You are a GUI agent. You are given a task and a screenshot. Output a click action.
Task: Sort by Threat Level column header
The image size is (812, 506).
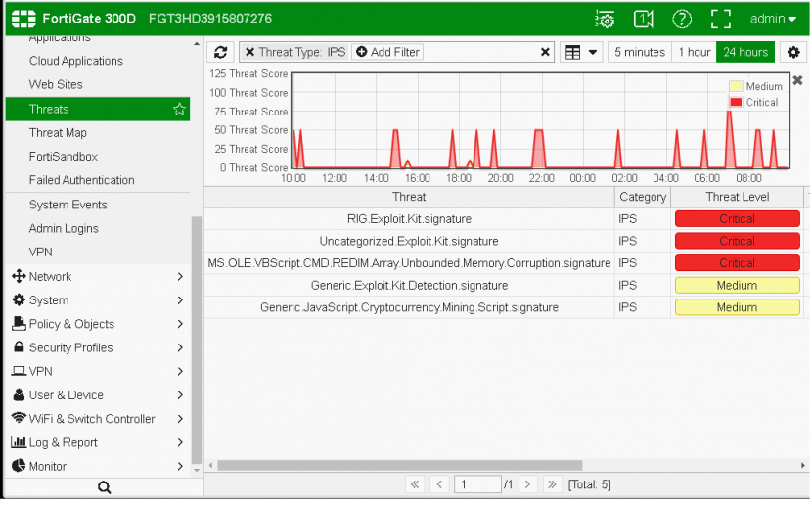[x=737, y=198]
